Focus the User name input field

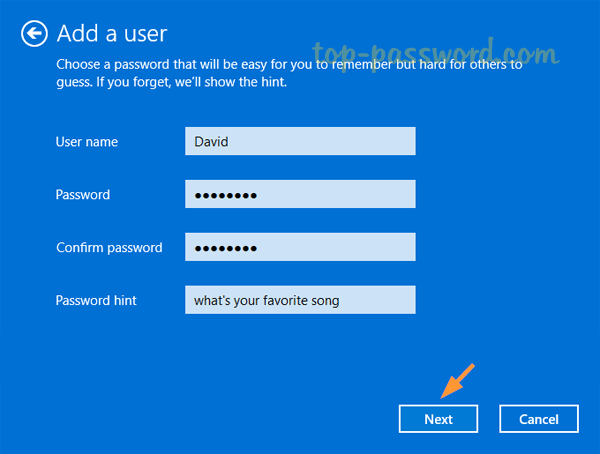[x=300, y=142]
